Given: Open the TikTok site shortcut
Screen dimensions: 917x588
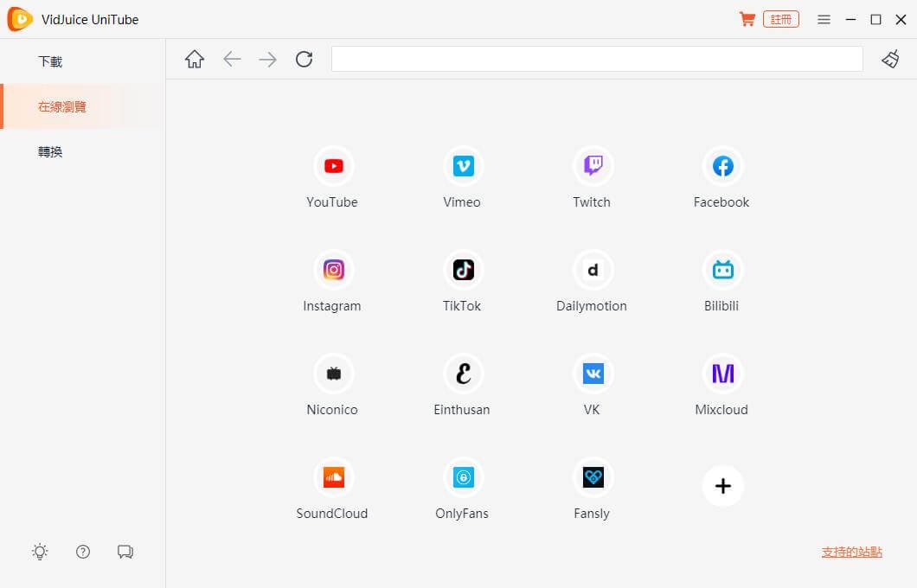Looking at the screenshot, I should point(463,270).
